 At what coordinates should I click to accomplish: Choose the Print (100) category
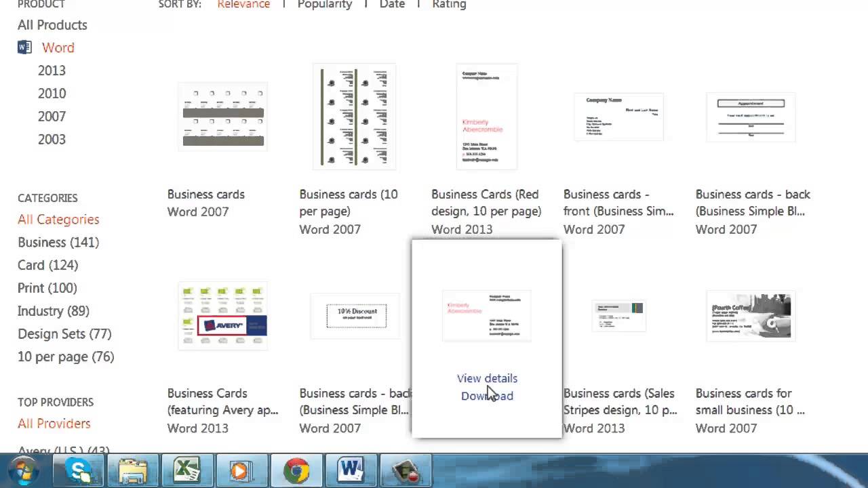tap(47, 288)
